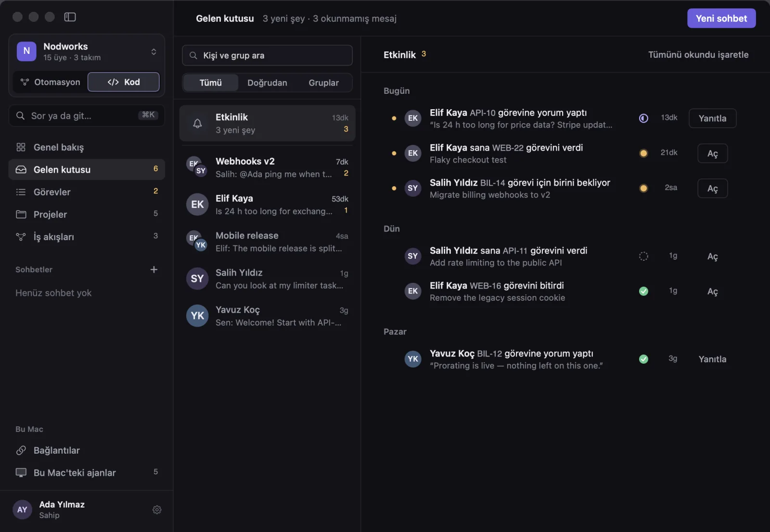Click the magnifier icon in Sor ya da git
770x532 pixels.
[x=20, y=115]
